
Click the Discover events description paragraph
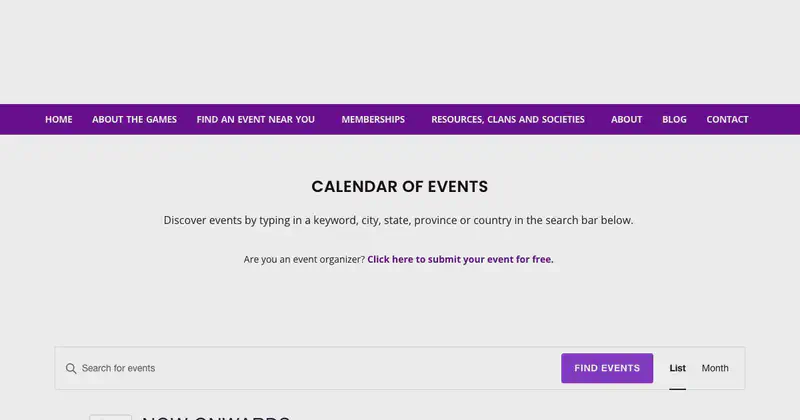[x=398, y=220]
